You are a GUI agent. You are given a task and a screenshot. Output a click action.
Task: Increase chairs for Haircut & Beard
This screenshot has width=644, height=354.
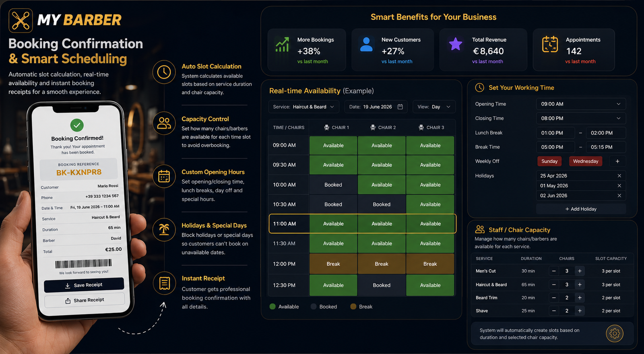580,284
